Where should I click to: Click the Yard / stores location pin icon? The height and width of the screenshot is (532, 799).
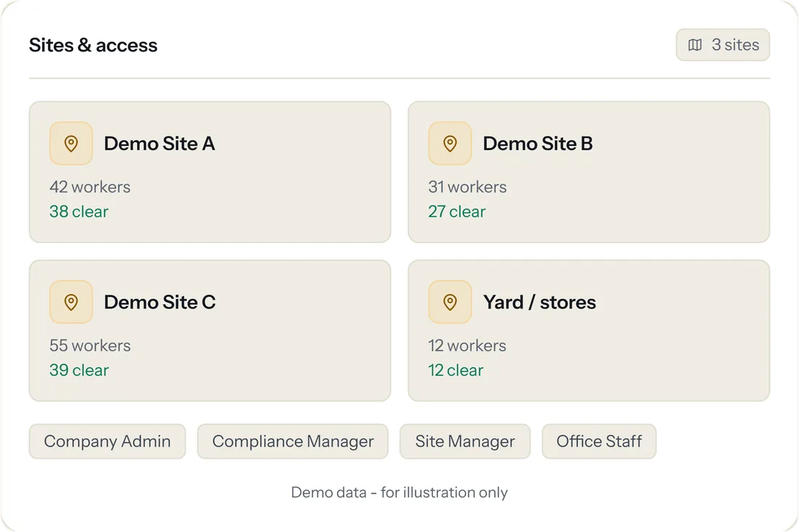(450, 302)
